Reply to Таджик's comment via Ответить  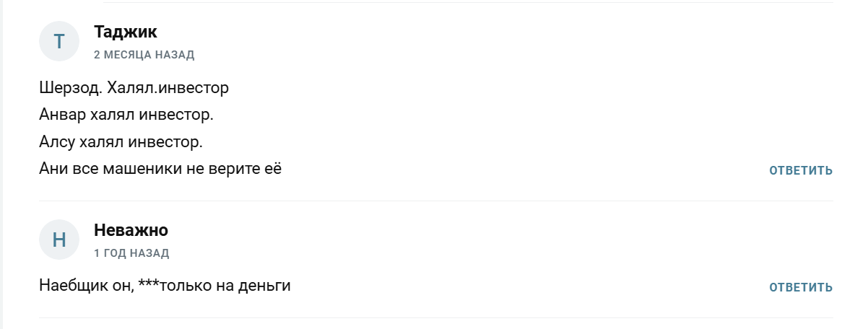tap(801, 171)
